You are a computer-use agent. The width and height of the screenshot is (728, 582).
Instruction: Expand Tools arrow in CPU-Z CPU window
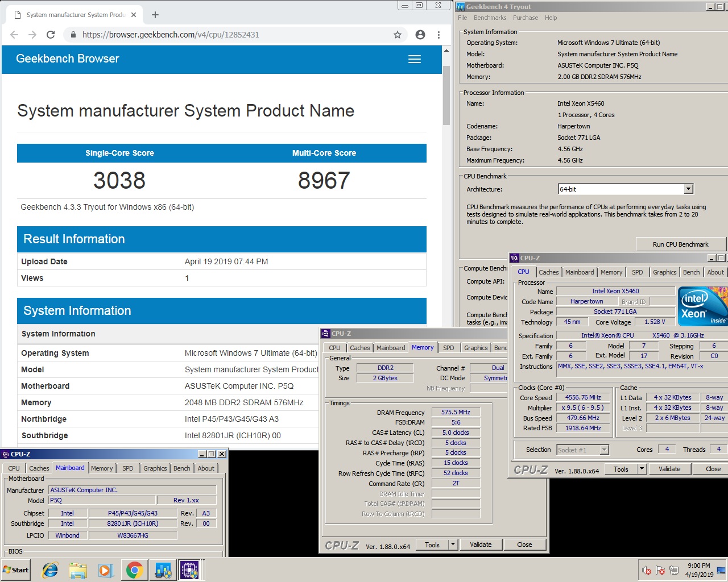[642, 469]
